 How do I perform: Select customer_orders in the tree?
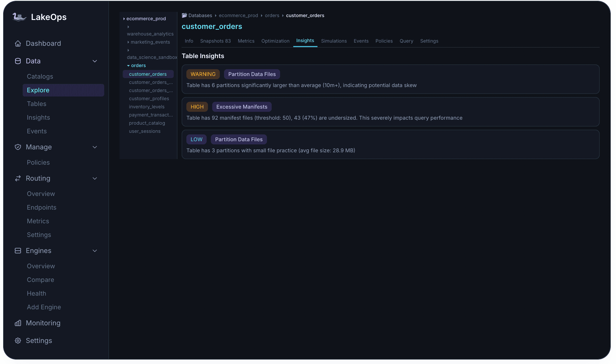[x=148, y=74]
